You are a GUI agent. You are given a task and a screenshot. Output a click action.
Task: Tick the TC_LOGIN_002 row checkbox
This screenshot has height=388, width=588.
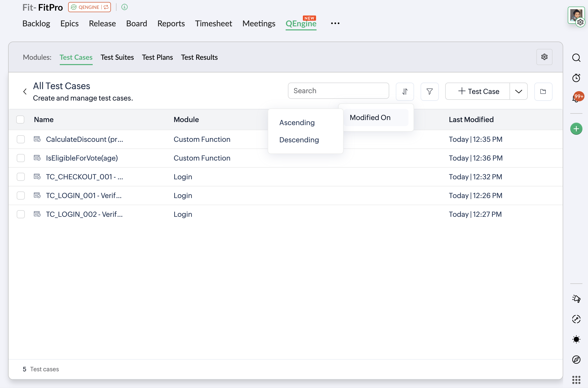point(21,214)
